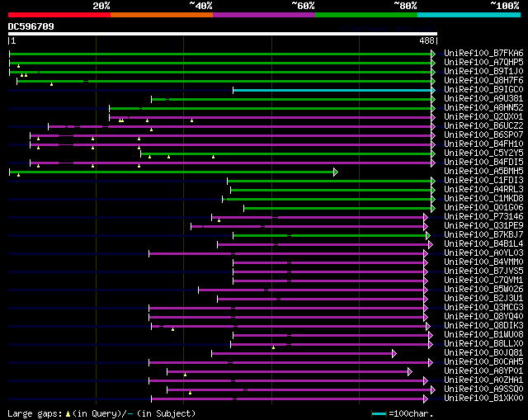This screenshot has height=420, width=528.
Task: Open the UniRef100_B7KBJ7 label
Action: [x=483, y=235]
